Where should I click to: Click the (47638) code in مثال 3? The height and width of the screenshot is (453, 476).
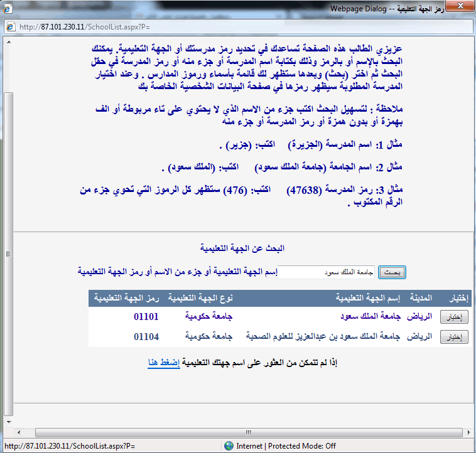pos(304,190)
